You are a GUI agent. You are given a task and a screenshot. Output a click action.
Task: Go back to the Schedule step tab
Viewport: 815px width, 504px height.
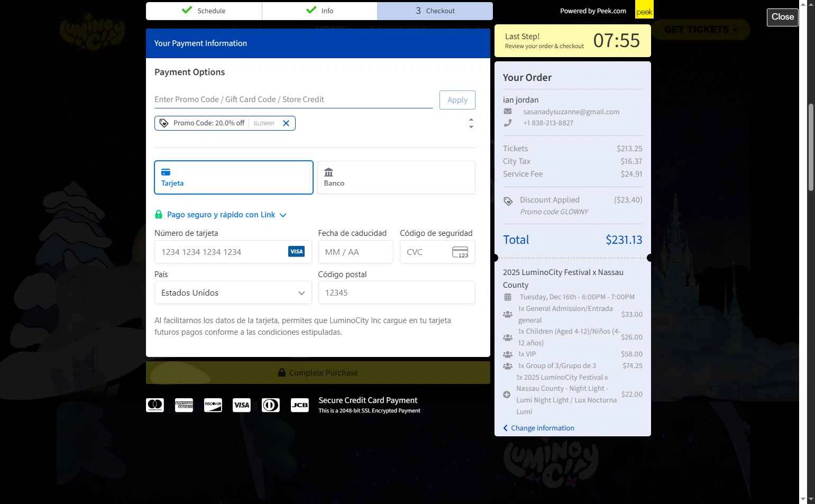pos(204,11)
